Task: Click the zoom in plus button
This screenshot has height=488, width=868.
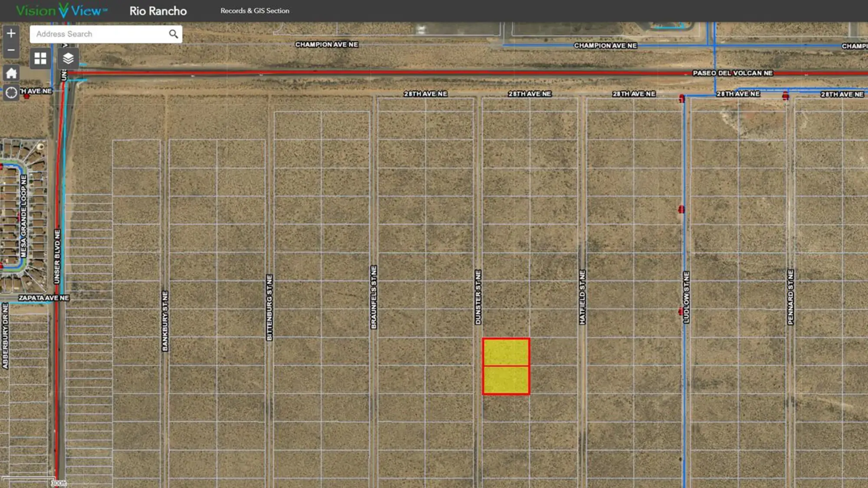Action: 11,33
